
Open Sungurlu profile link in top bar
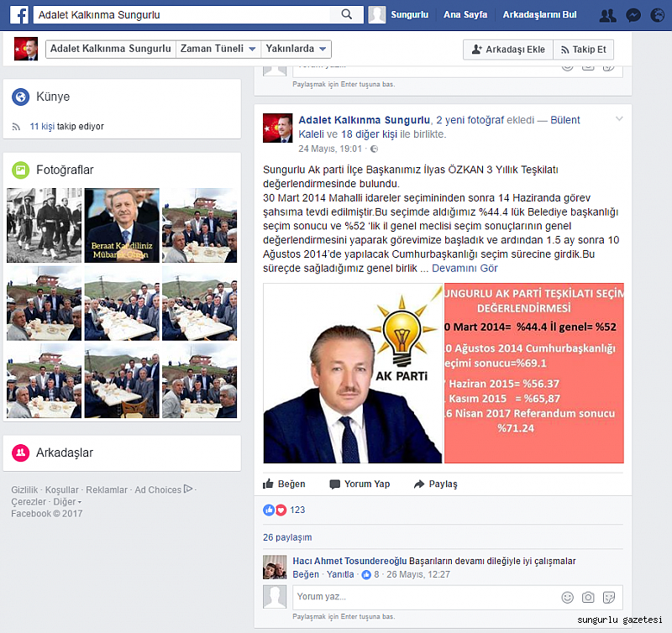click(409, 14)
